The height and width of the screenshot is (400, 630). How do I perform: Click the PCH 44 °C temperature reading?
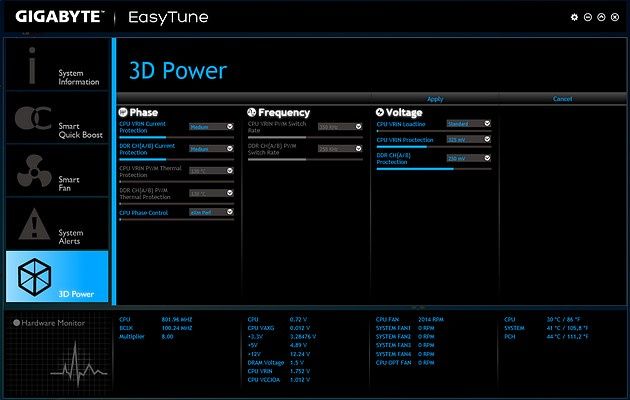pyautogui.click(x=567, y=337)
